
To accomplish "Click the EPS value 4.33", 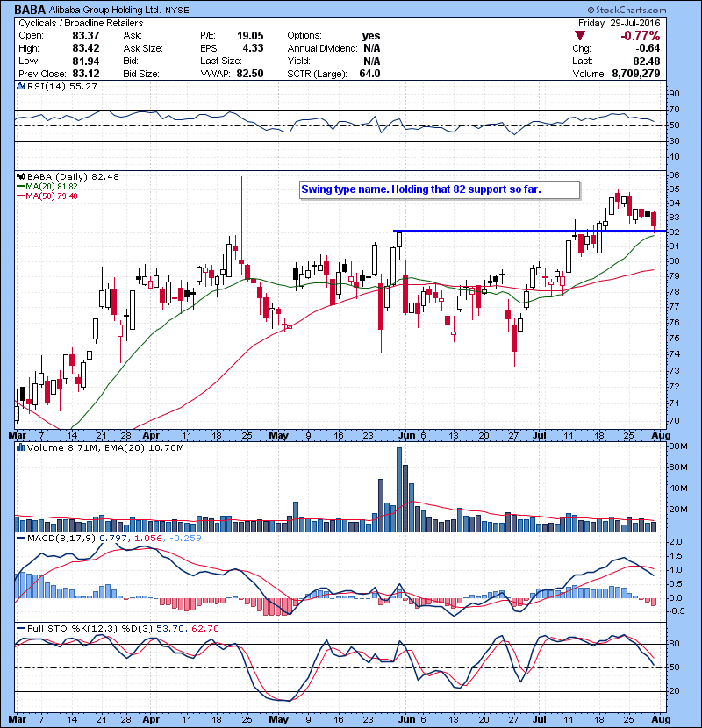I will click(253, 48).
